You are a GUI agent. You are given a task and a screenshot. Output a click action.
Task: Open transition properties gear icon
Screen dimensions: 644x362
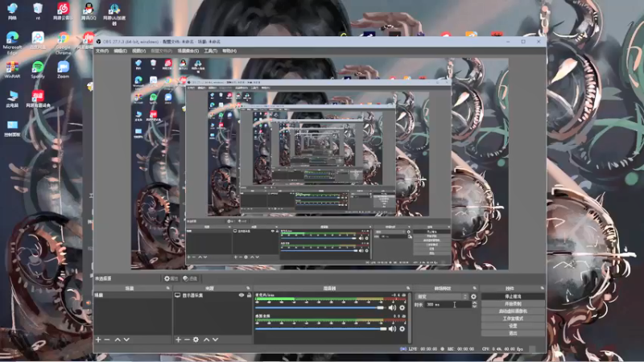tap(473, 296)
